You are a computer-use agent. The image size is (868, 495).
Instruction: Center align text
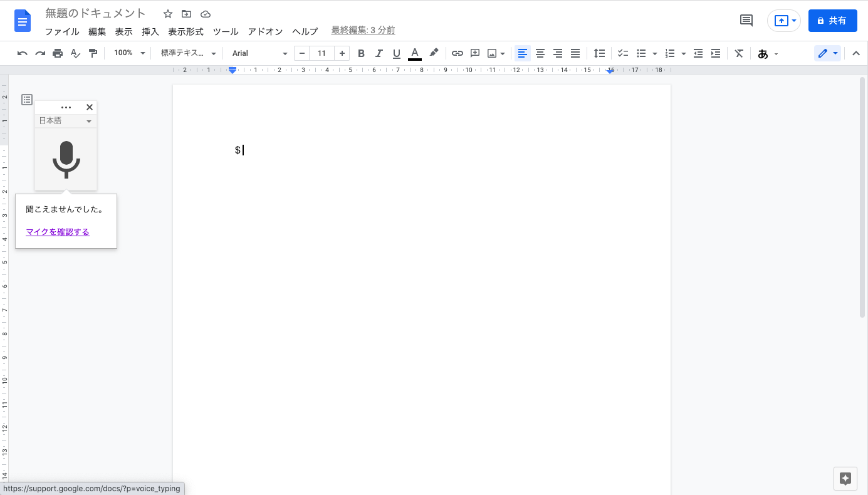[x=540, y=53]
